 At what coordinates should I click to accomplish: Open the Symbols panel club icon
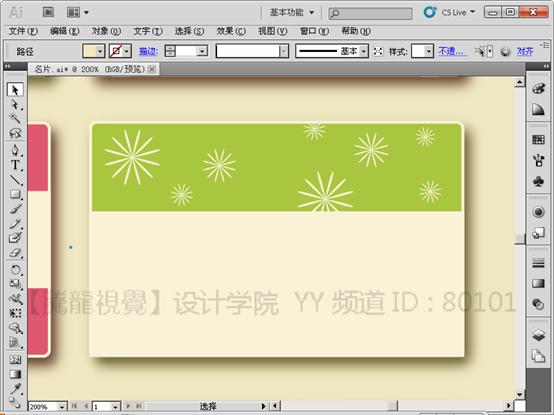point(538,182)
